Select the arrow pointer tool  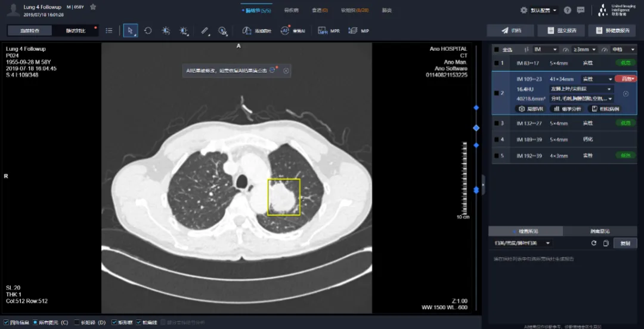pos(130,30)
